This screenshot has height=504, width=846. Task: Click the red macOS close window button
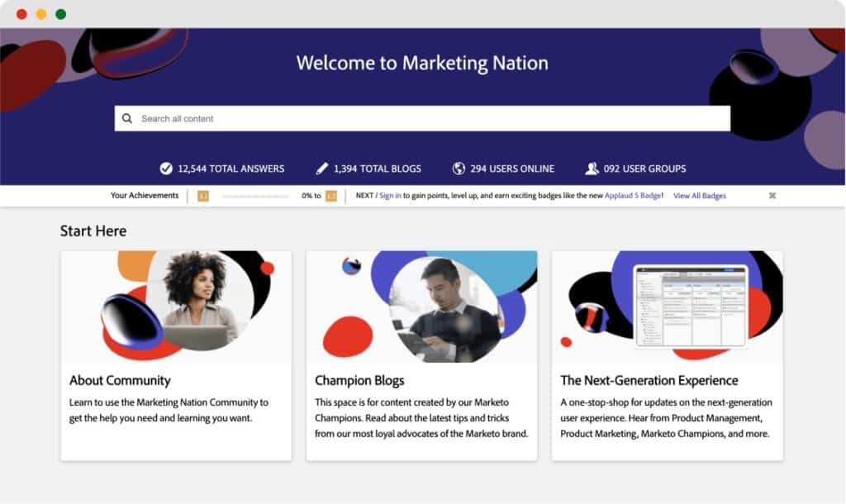point(21,14)
